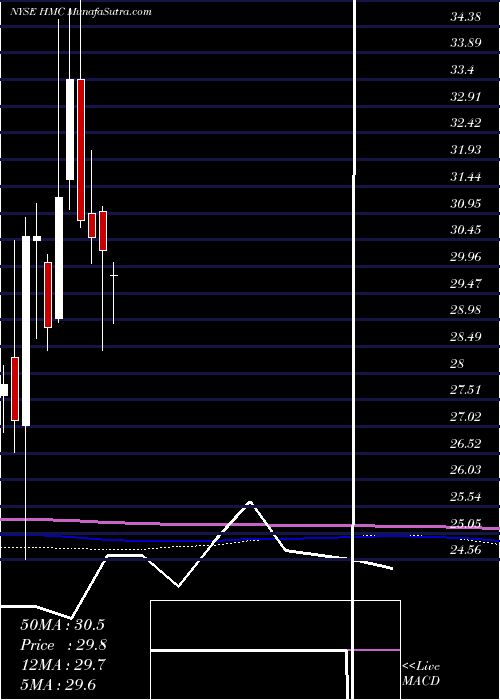The width and height of the screenshot is (500, 700).
Task: Click the 31.44 price axis label
Action: point(466,177)
